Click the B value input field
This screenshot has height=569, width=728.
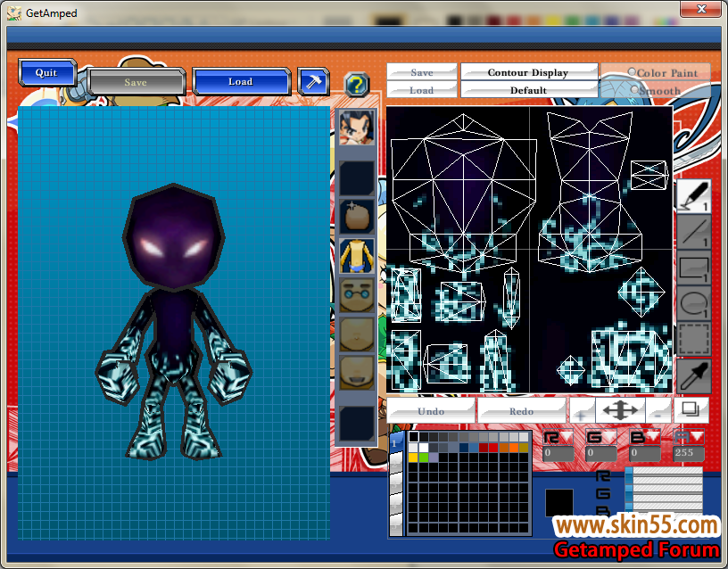click(x=645, y=453)
